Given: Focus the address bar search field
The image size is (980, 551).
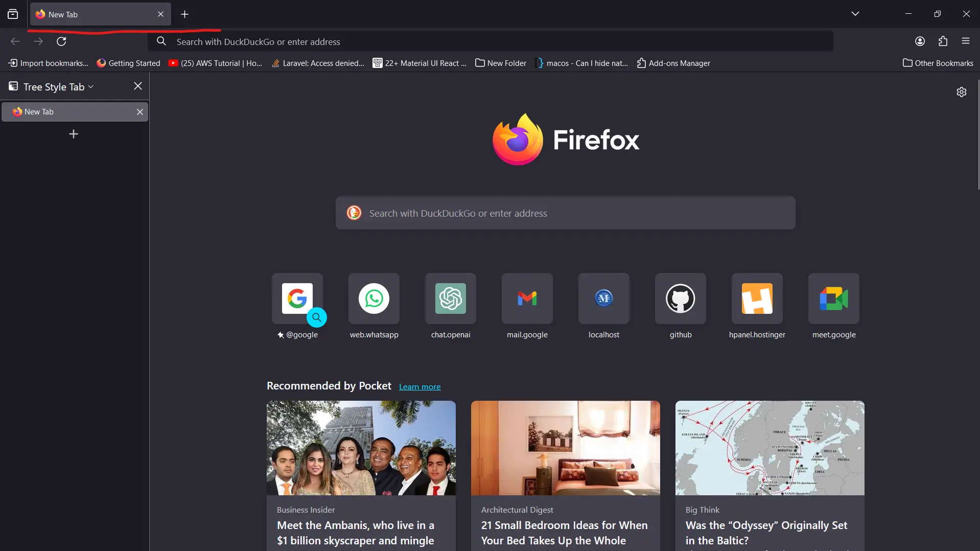Looking at the screenshot, I should click(491, 41).
